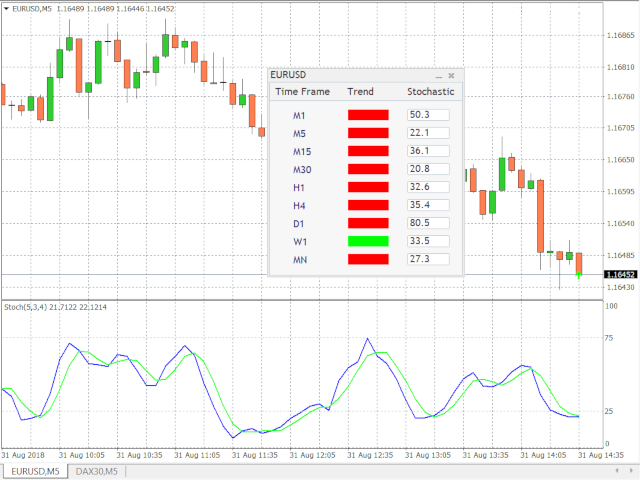Click the H1 time frame label

pyautogui.click(x=299, y=188)
